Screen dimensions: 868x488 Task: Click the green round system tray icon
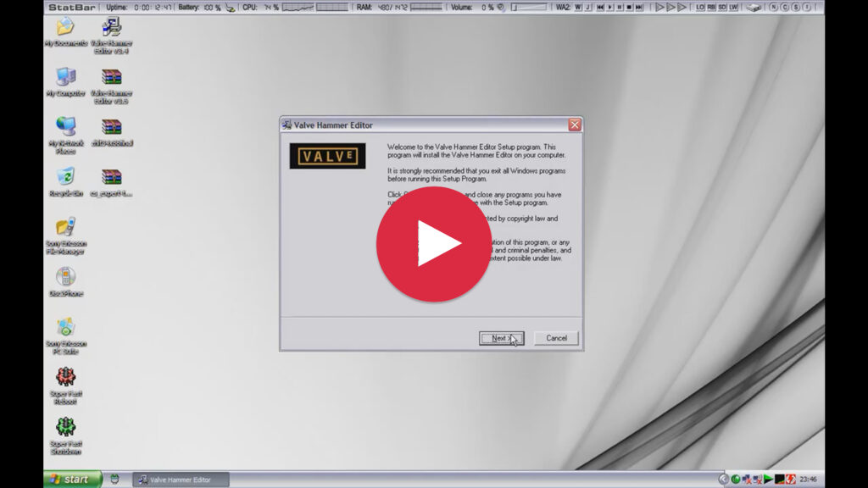736,480
